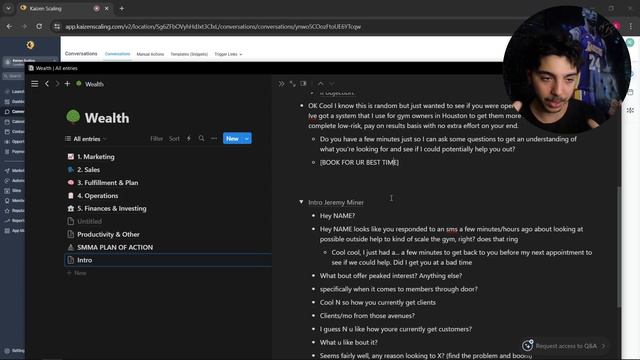Open New button dropdown arrow
The image size is (640, 360).
(247, 139)
